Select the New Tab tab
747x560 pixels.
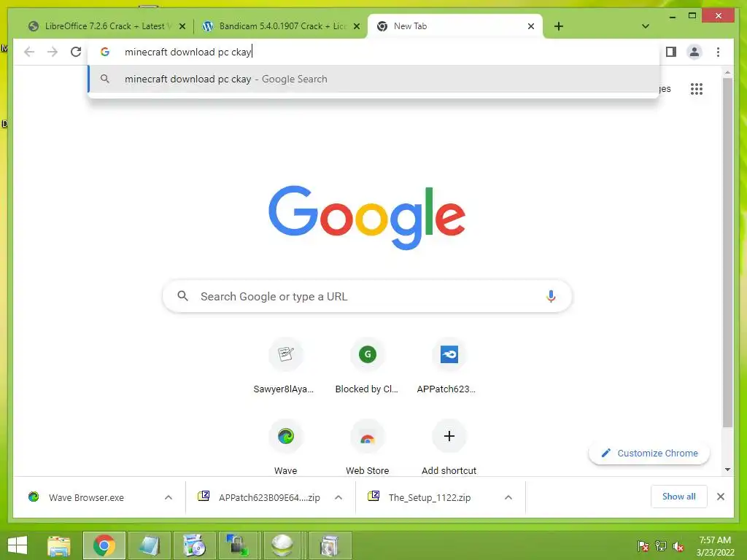[x=455, y=26]
